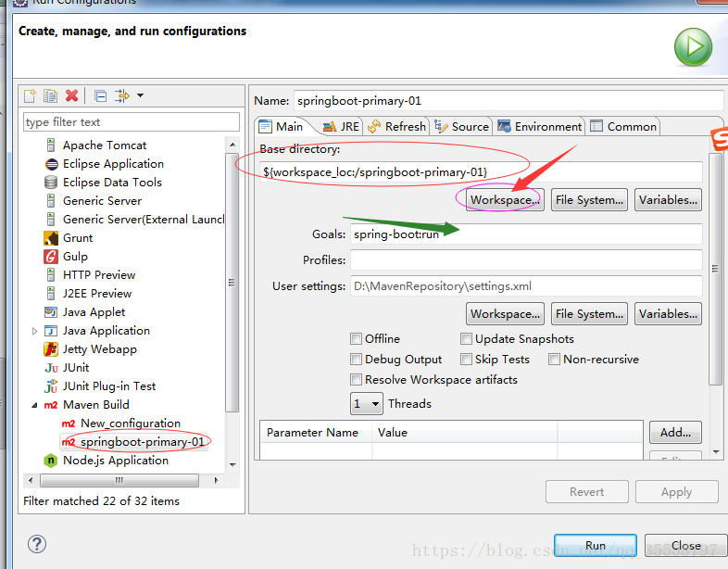Click the Close button

(685, 545)
